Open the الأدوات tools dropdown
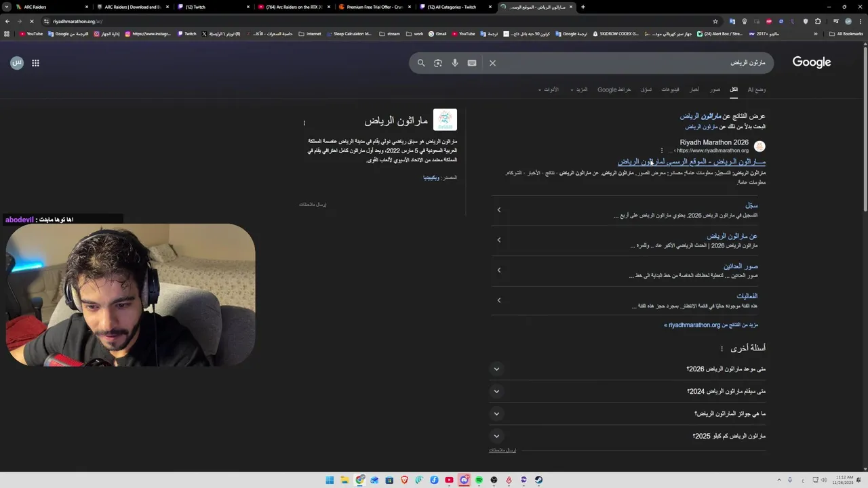Screen dimensions: 868x488 coord(549,89)
